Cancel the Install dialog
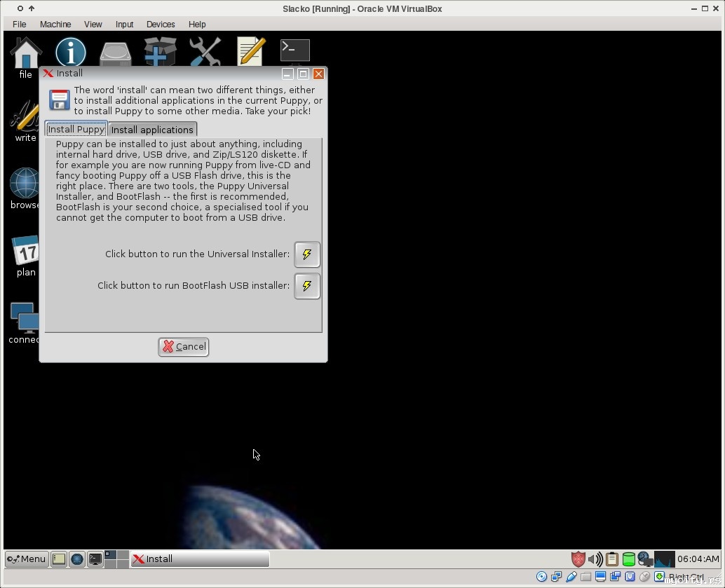Image resolution: width=725 pixels, height=588 pixels. pyautogui.click(x=184, y=347)
